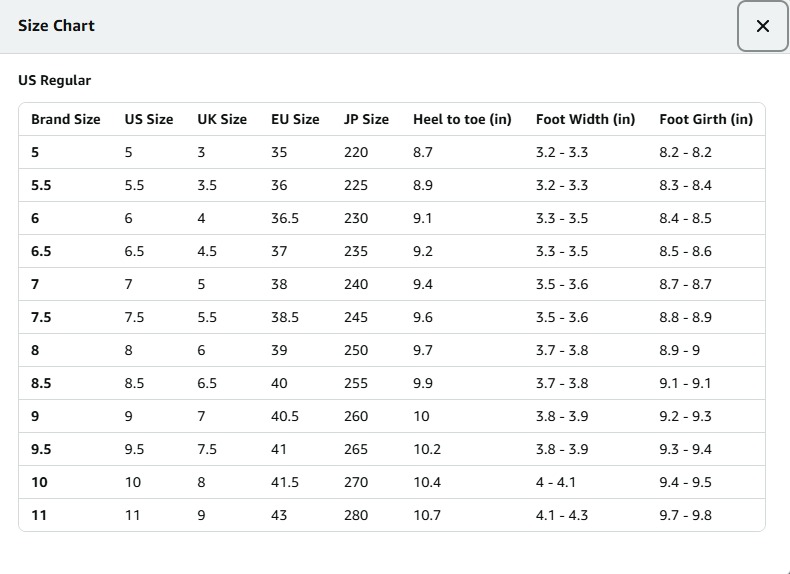Click the Foot Girth (in) header
The width and height of the screenshot is (790, 574).
point(706,119)
